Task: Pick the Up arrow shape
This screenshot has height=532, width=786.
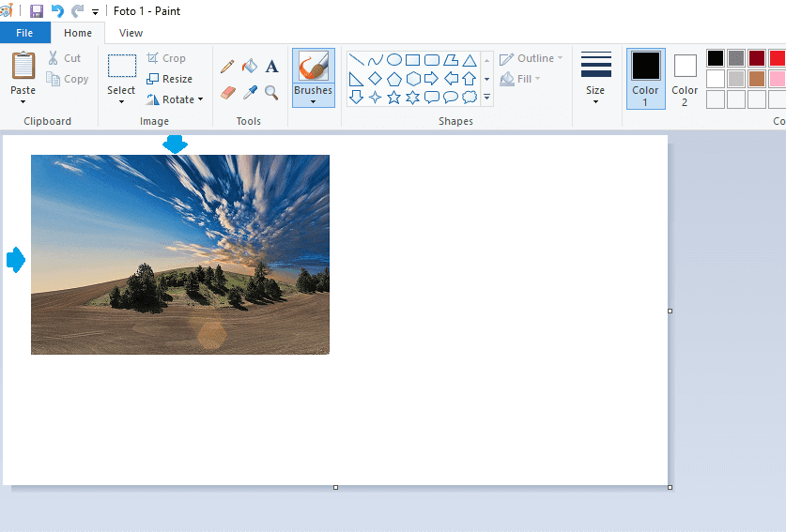Action: 470,79
